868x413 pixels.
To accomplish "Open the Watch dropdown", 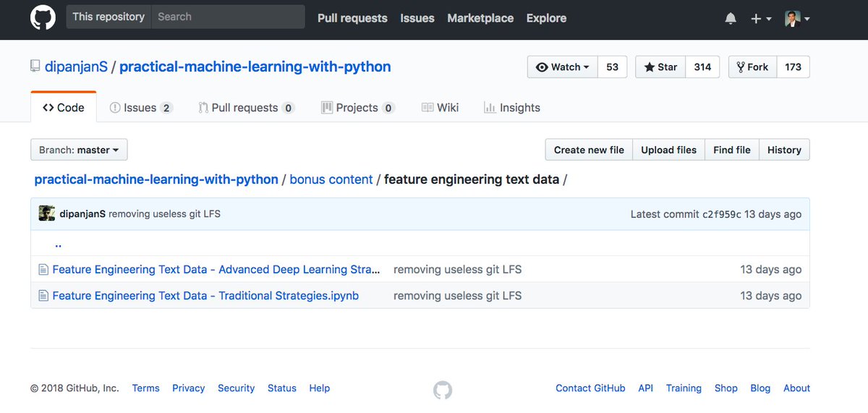I will (x=562, y=67).
